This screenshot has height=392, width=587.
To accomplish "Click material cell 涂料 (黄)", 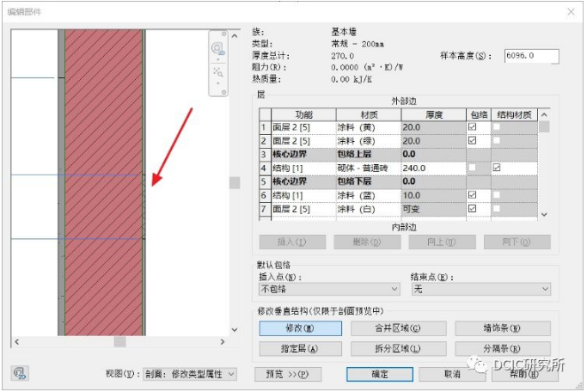I will [369, 127].
